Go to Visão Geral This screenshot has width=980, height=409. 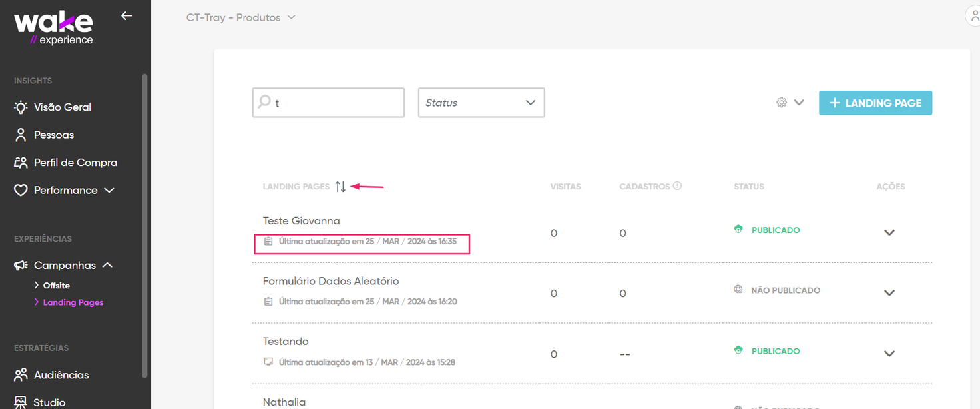point(63,107)
